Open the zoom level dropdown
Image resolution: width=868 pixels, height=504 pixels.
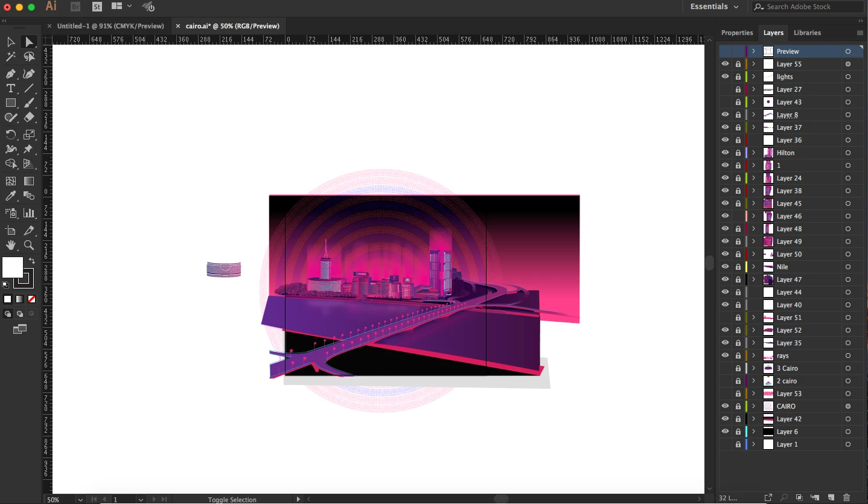point(80,500)
